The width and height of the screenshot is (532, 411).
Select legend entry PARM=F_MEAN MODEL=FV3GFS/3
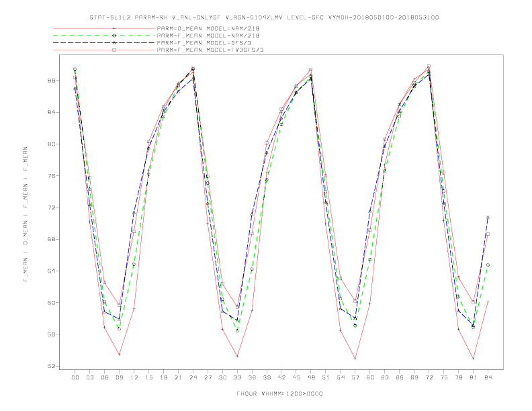pos(210,50)
